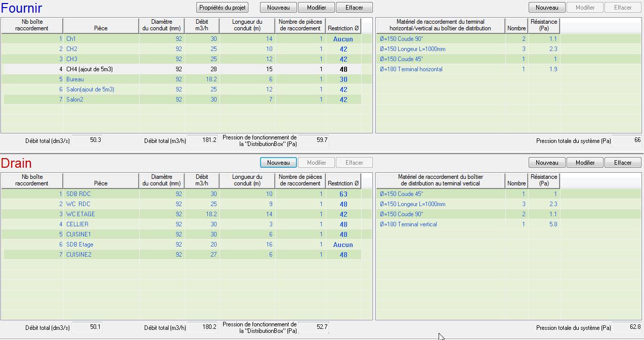Image resolution: width=644 pixels, height=340 pixels.
Task: Select Ø=150 Longueur L=1000mm in Fournir materials
Action: coord(508,49)
